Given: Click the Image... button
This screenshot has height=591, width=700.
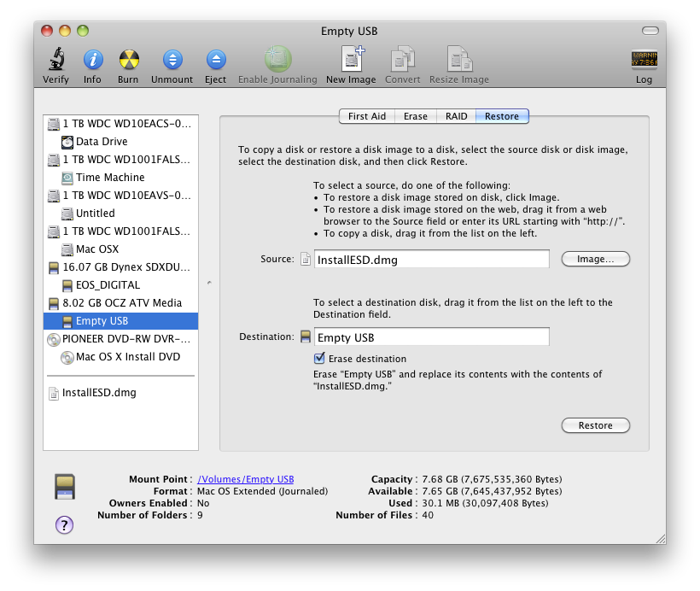Looking at the screenshot, I should click(595, 259).
